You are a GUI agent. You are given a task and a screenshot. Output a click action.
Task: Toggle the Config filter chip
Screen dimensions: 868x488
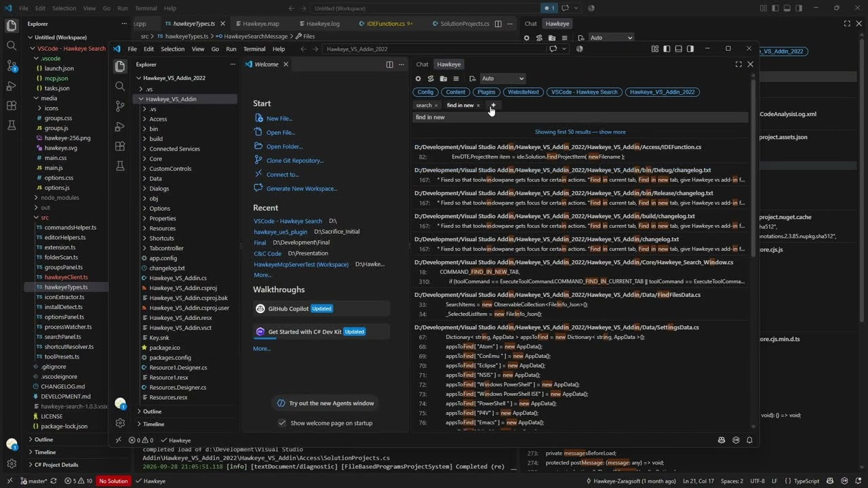coord(425,92)
